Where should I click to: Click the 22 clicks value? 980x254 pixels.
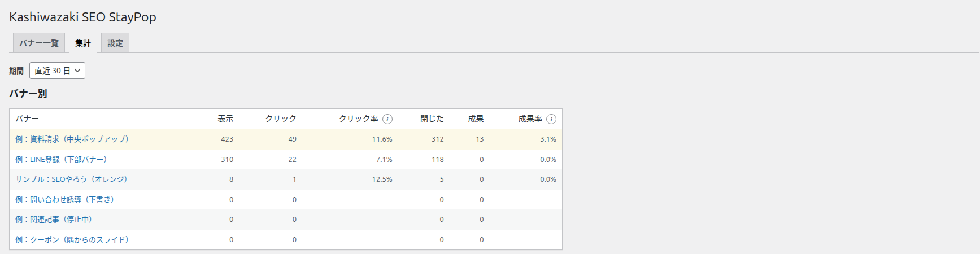[x=292, y=160]
